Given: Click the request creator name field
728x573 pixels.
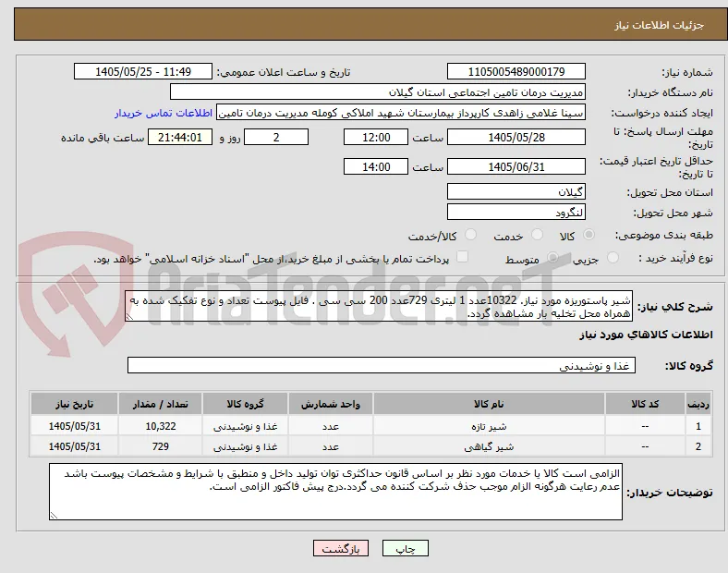Looking at the screenshot, I should pyautogui.click(x=401, y=113).
